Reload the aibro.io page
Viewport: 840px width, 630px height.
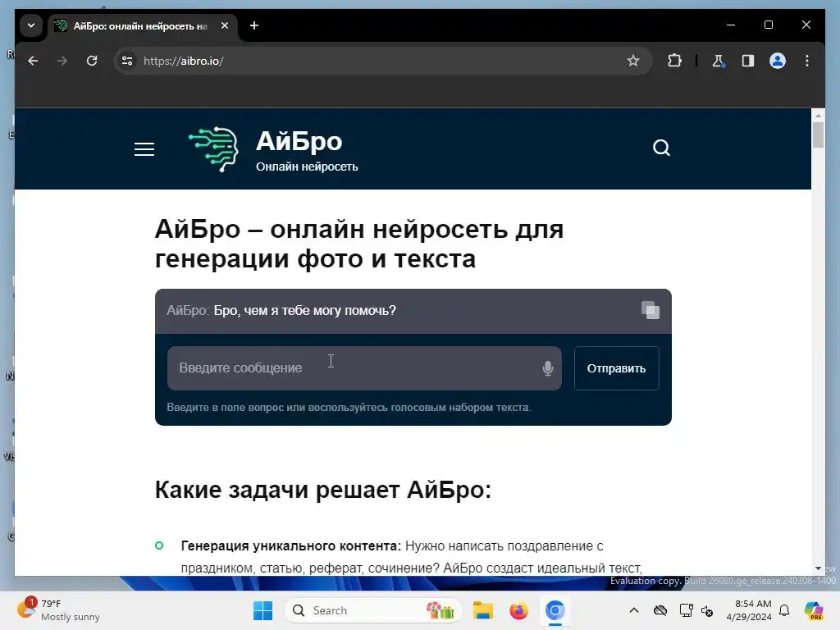pyautogui.click(x=92, y=61)
